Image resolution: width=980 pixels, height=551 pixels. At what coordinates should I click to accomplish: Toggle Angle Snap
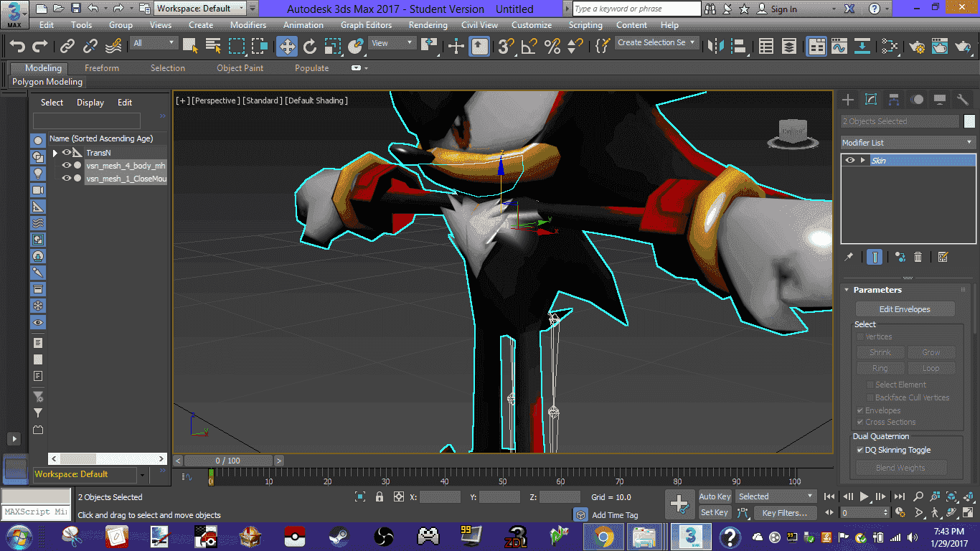529,47
